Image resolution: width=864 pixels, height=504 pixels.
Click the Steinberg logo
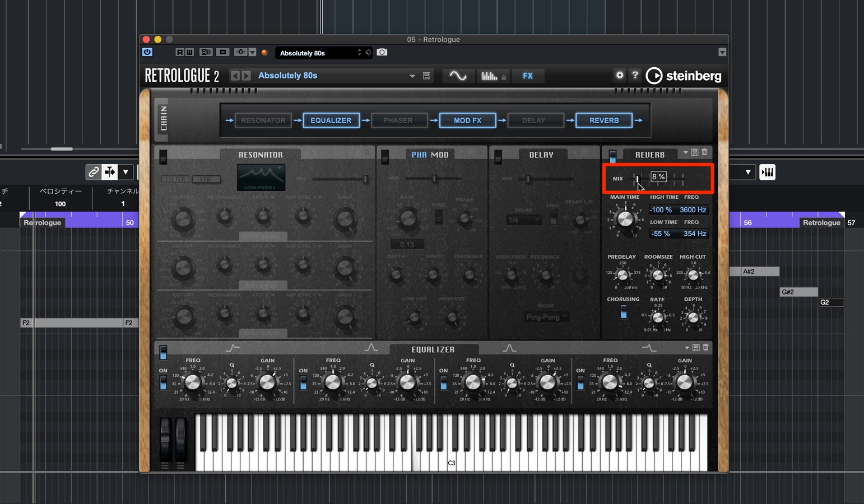[x=684, y=76]
